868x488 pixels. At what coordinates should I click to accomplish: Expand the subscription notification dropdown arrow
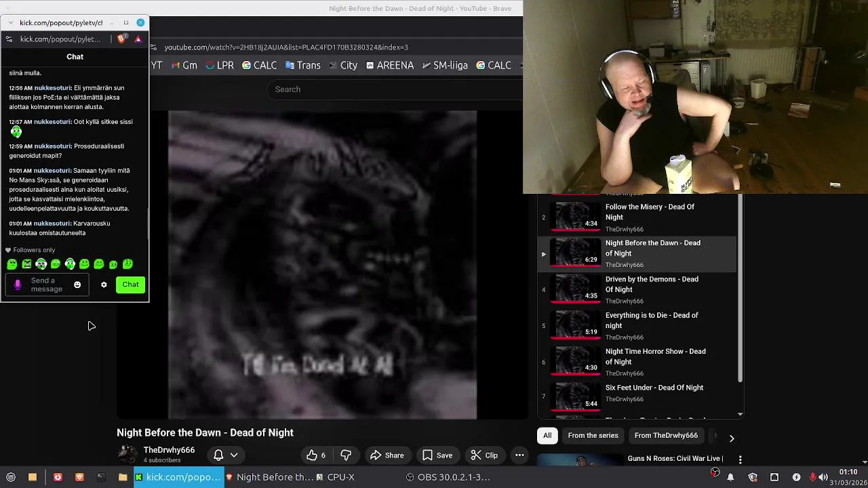point(234,455)
